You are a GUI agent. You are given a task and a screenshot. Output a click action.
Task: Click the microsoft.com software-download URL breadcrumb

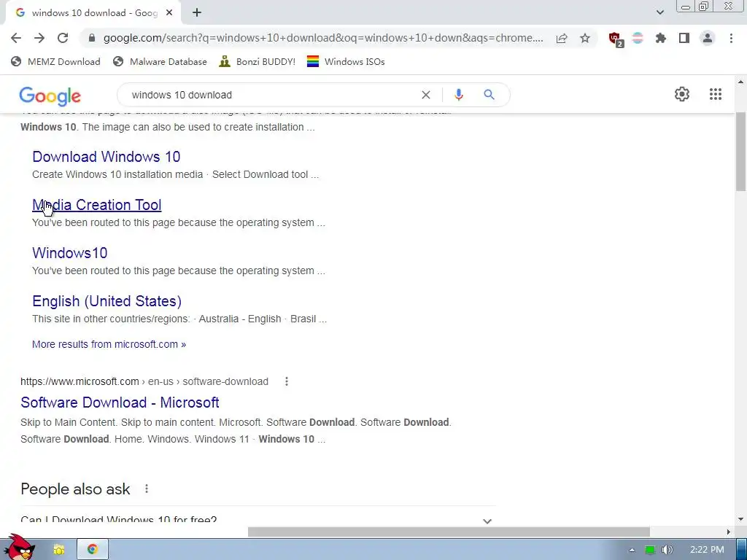[144, 381]
